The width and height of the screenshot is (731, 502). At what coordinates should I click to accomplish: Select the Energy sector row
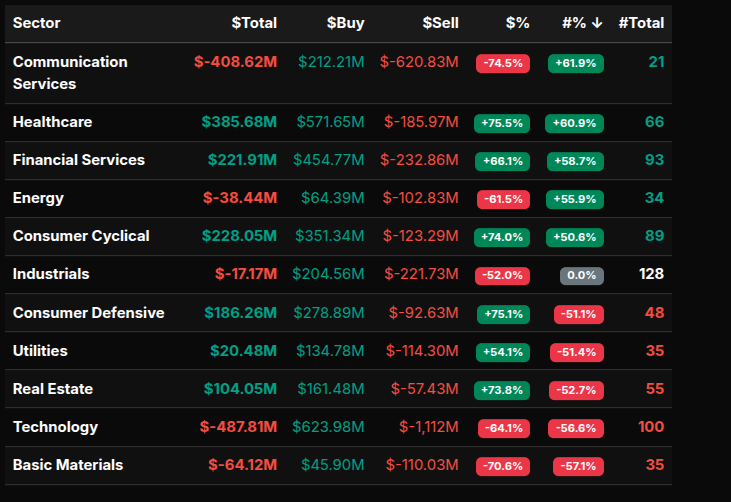point(38,198)
